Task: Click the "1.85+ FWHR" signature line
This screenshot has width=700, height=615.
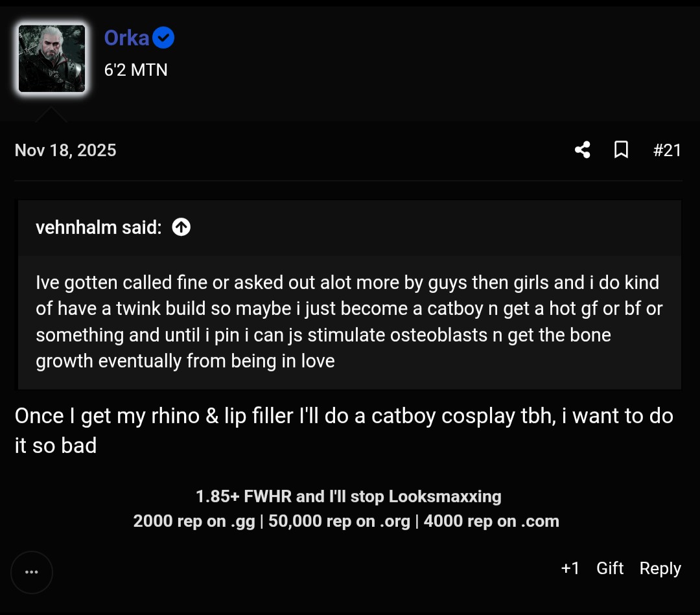Action: [x=349, y=496]
